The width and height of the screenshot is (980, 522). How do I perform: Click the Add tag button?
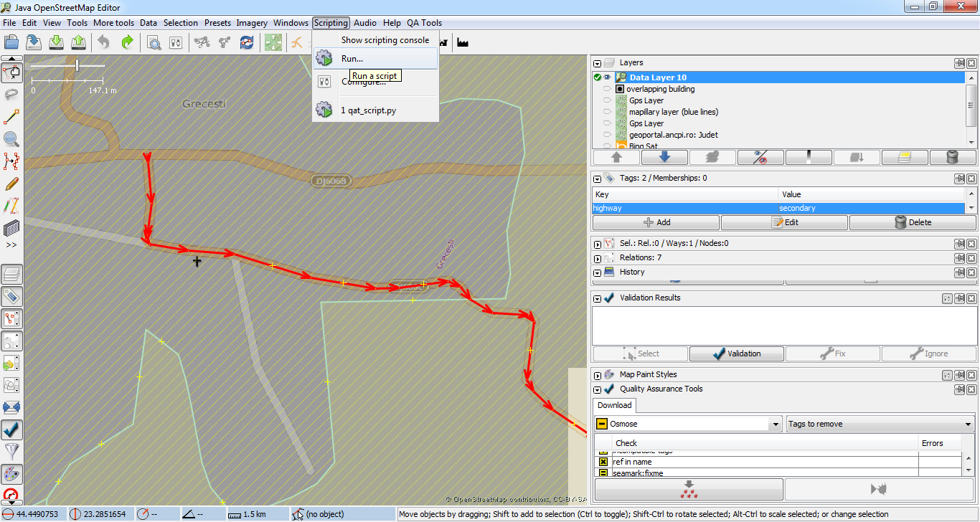[656, 222]
